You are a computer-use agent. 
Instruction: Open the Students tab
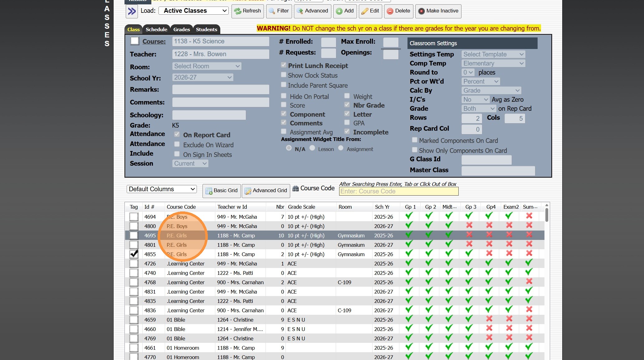point(206,30)
